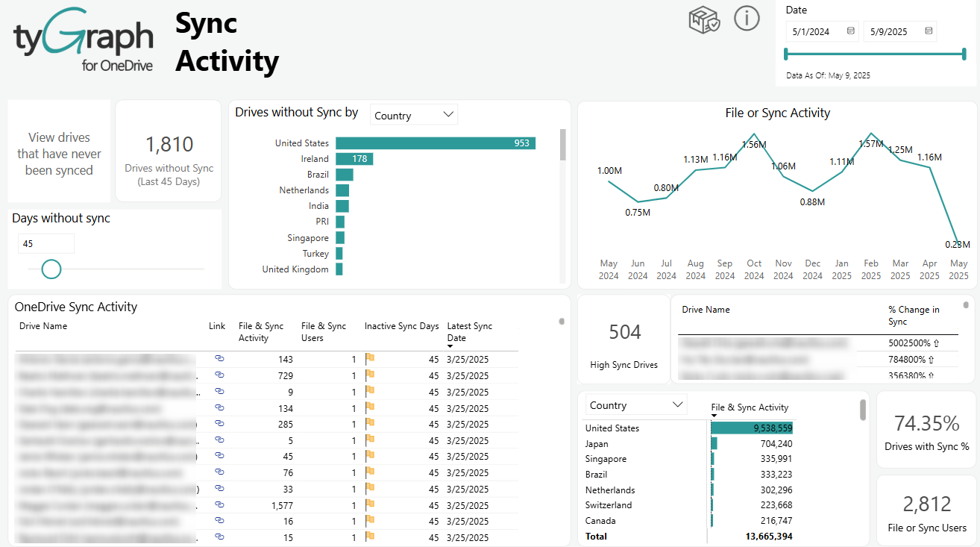Viewport: 980px width, 547px height.
Task: Click the Ireland bar showing 178
Action: pyautogui.click(x=354, y=158)
